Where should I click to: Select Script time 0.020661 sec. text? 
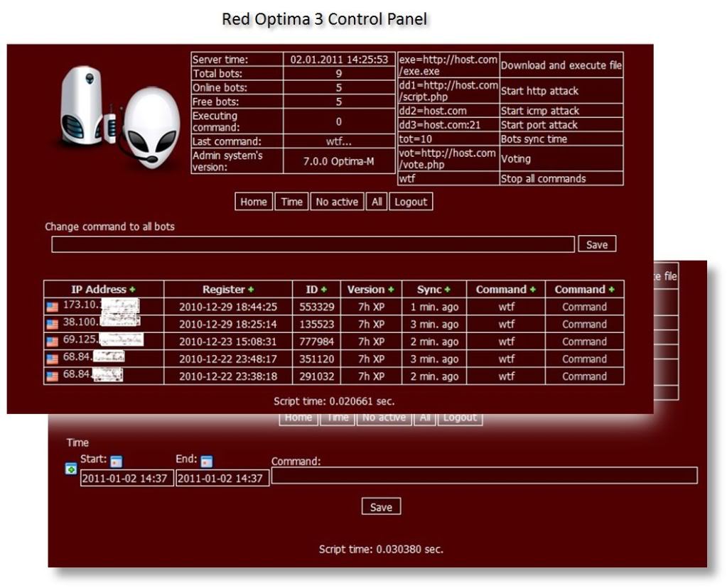(x=334, y=401)
